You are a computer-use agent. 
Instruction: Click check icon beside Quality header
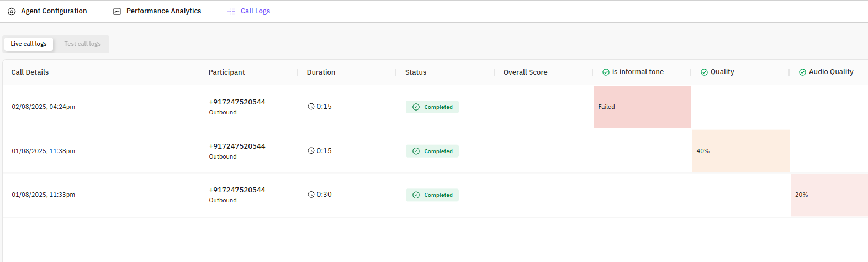tap(704, 72)
